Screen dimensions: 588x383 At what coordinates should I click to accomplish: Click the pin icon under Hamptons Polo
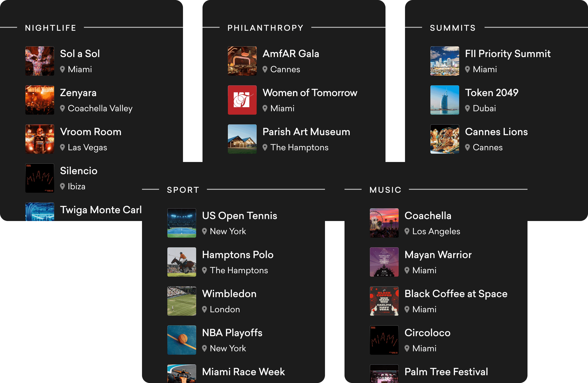point(204,270)
